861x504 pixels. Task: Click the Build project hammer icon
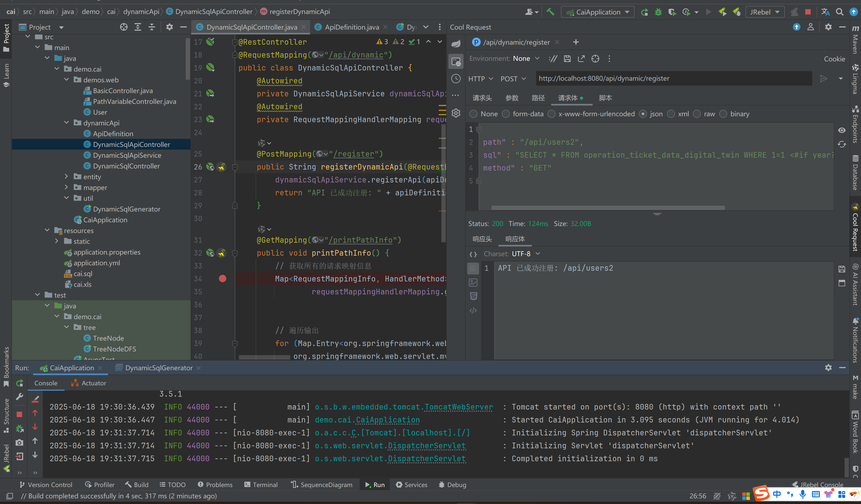pyautogui.click(x=550, y=12)
